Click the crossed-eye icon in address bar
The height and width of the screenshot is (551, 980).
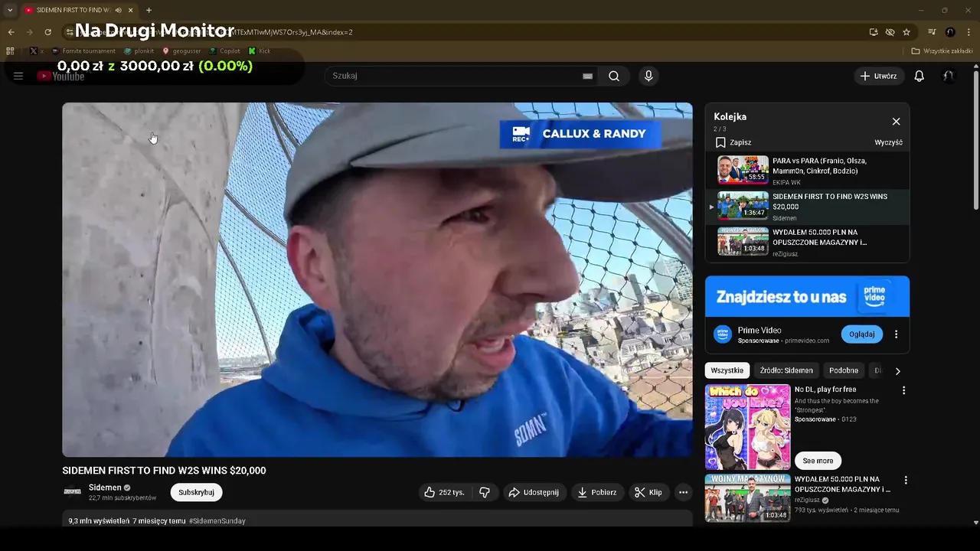[890, 32]
